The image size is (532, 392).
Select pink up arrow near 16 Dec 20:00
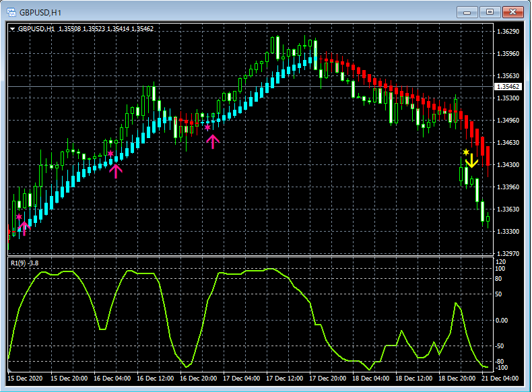pos(213,142)
